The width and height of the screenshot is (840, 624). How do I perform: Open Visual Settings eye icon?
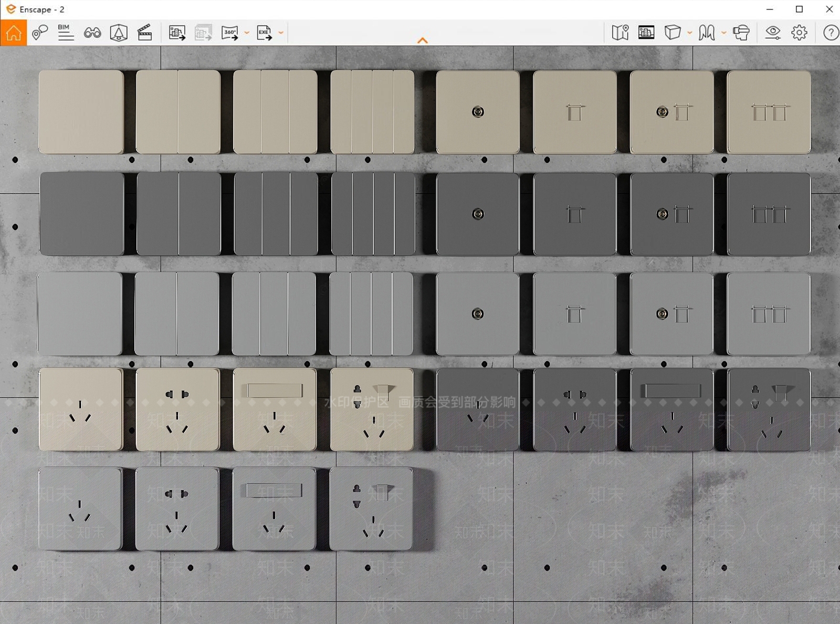pyautogui.click(x=773, y=33)
